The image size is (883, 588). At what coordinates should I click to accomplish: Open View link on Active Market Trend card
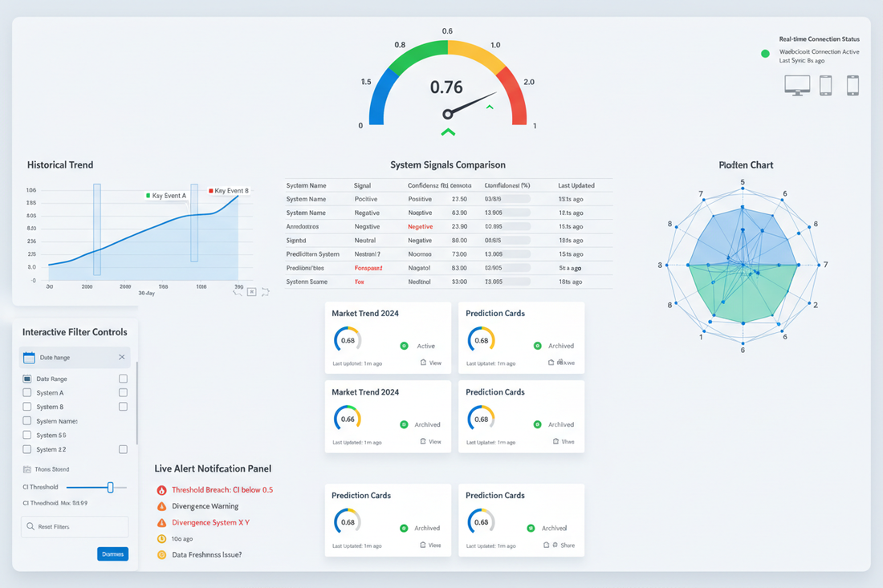click(x=435, y=363)
